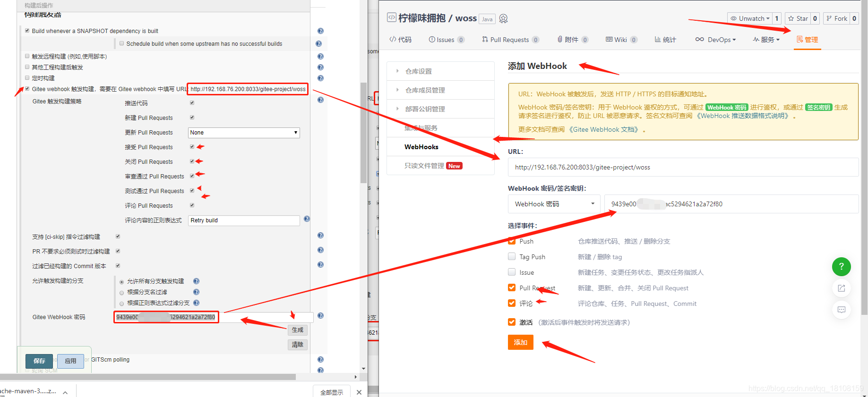Click help icon beside PR 不要求必须测试 option
The width and height of the screenshot is (868, 397).
pos(320,250)
